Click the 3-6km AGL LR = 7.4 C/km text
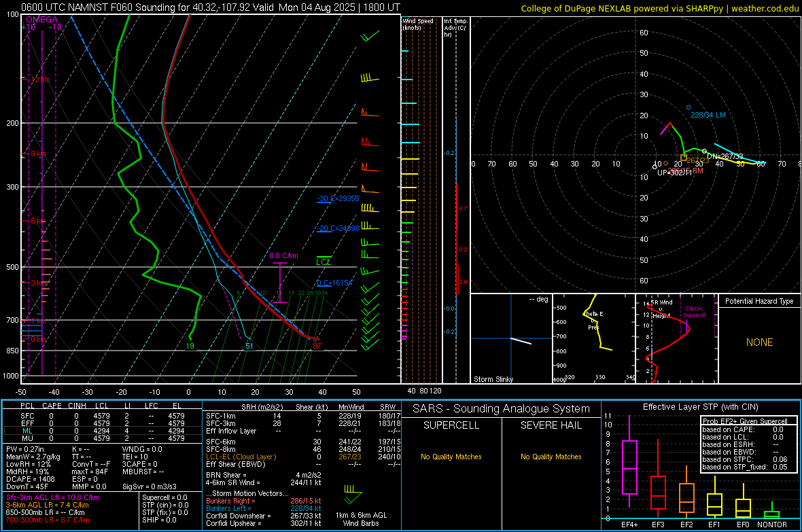Image resolution: width=802 pixels, height=532 pixels. point(47,505)
